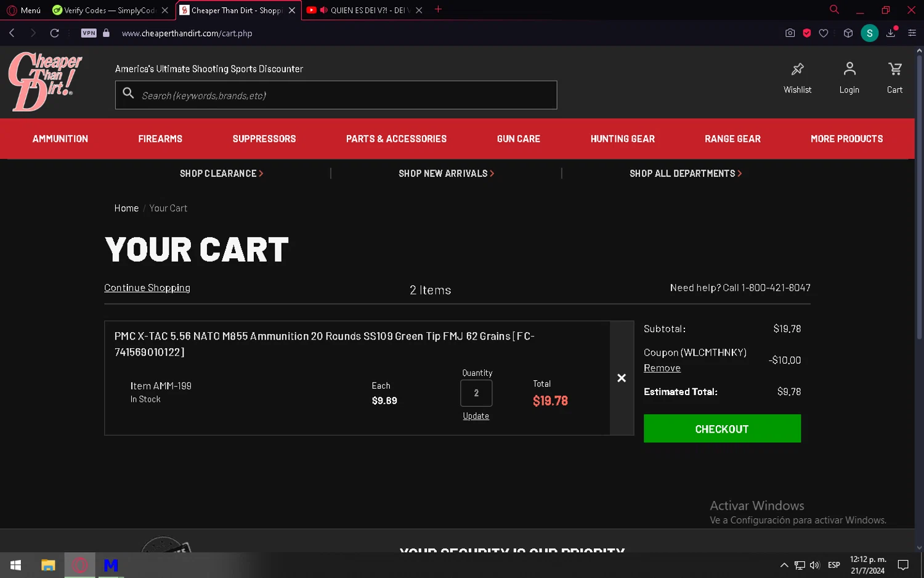Open the profile avatar S icon
This screenshot has width=924, height=578.
pos(869,33)
